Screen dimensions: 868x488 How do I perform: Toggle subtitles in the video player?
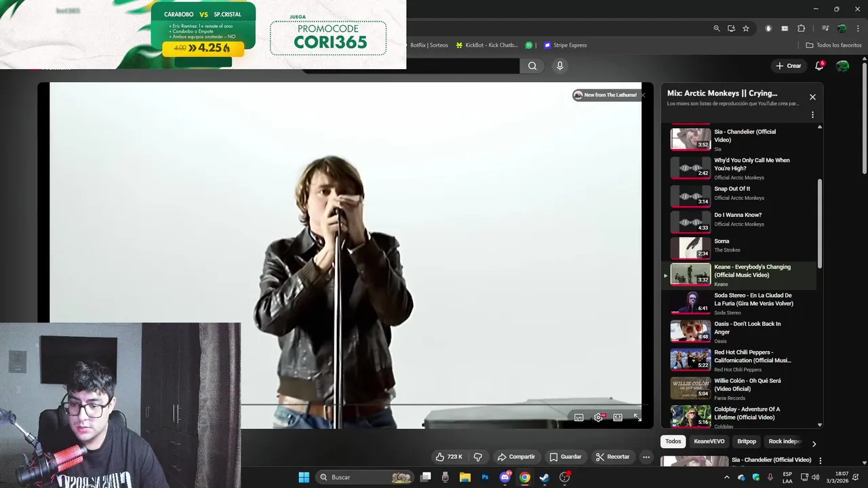[578, 418]
